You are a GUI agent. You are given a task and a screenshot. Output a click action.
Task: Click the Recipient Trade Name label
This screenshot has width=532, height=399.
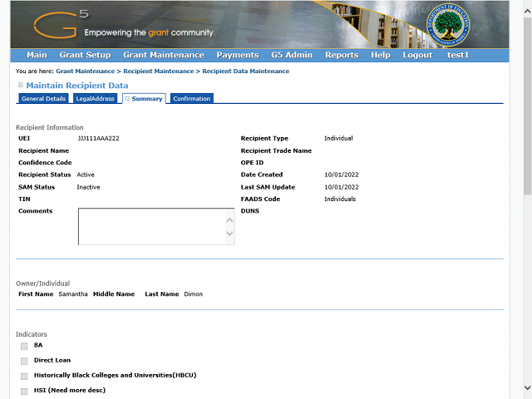pyautogui.click(x=276, y=150)
